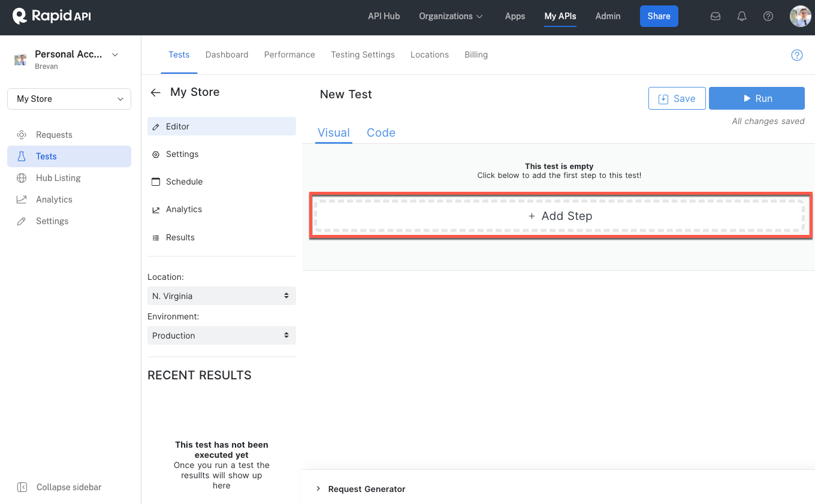815x504 pixels.
Task: Click the blue Share button
Action: pos(659,16)
